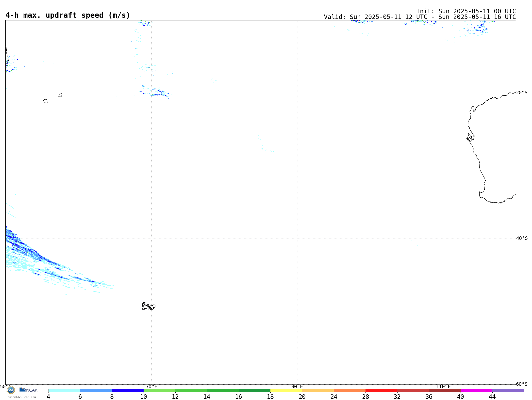Select the yellow 18-20 color swatch
The height and width of the screenshot is (400, 532).
(286, 391)
